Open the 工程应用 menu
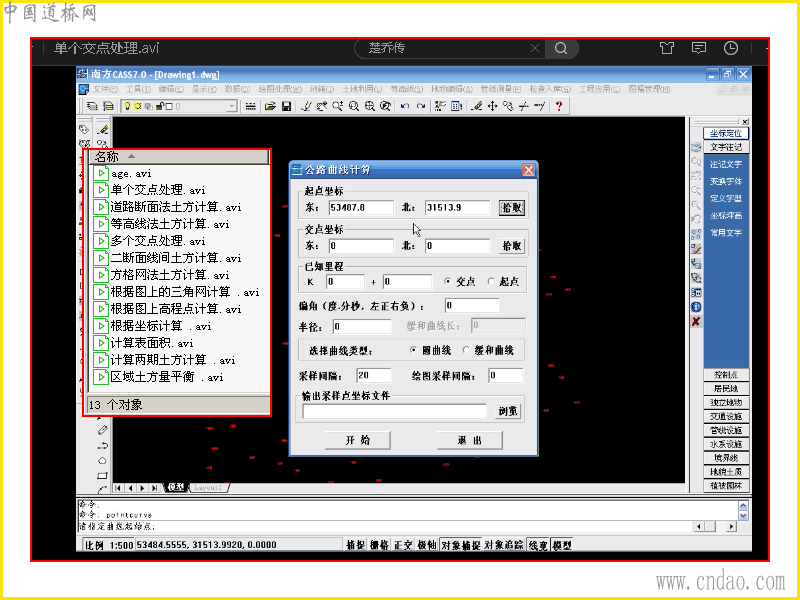The width and height of the screenshot is (800, 600). pos(599,89)
